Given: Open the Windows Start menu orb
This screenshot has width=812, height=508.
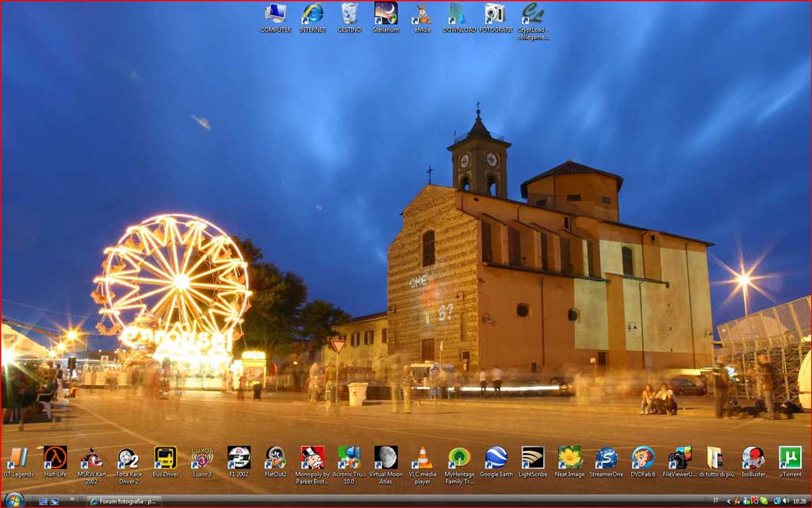Looking at the screenshot, I should [x=14, y=501].
